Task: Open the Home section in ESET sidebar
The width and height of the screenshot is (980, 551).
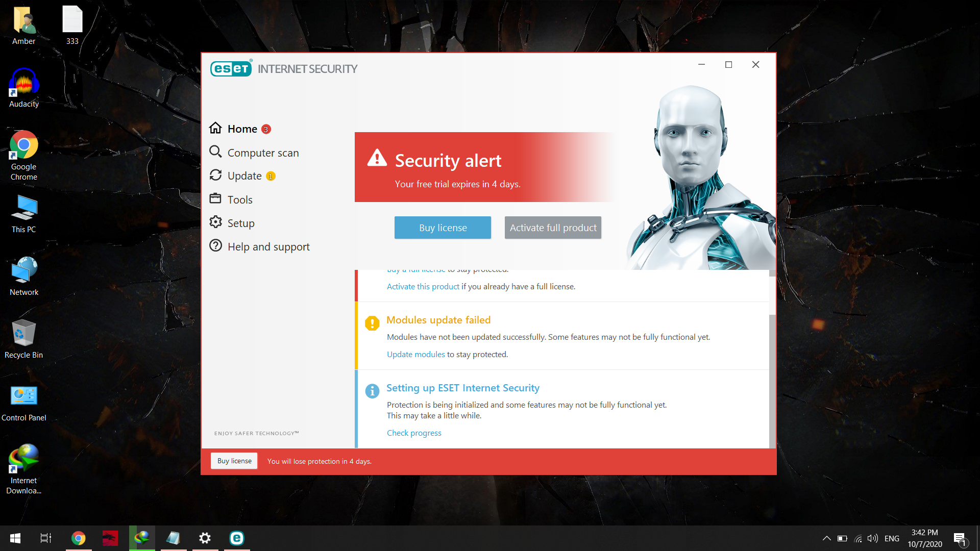Action: pos(242,129)
